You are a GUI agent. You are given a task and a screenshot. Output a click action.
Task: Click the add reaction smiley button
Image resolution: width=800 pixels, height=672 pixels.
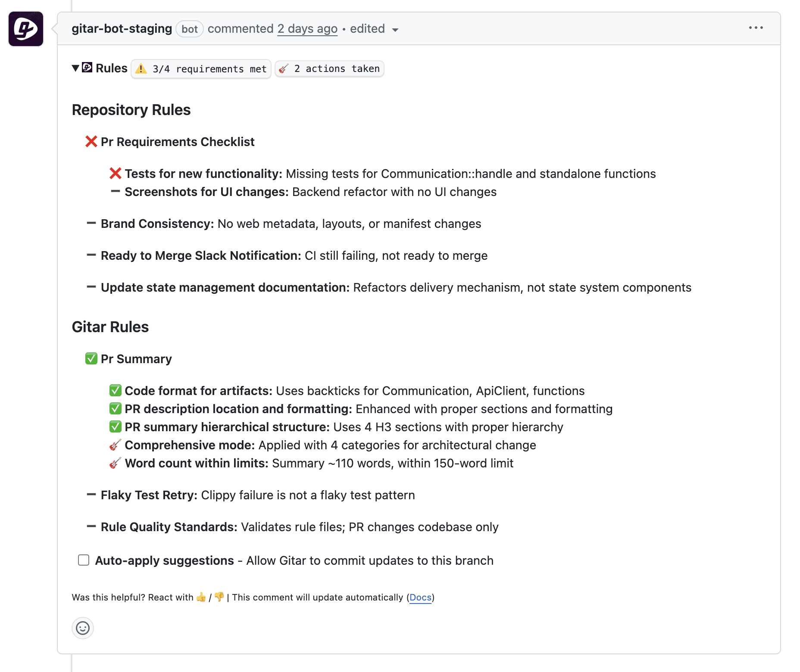coord(83,628)
